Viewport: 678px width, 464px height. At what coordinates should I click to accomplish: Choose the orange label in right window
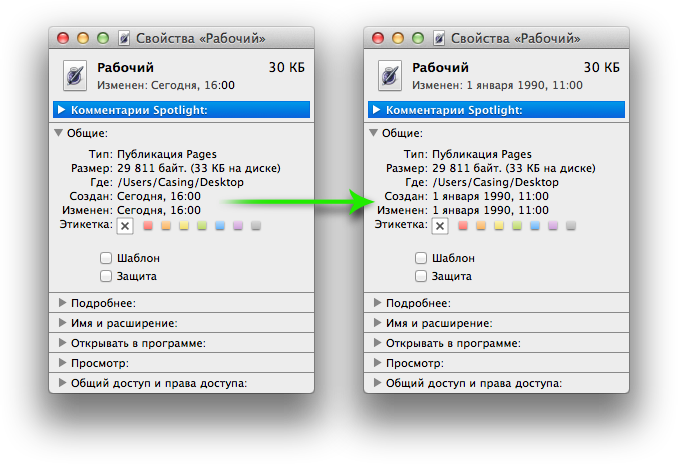pyautogui.click(x=481, y=225)
